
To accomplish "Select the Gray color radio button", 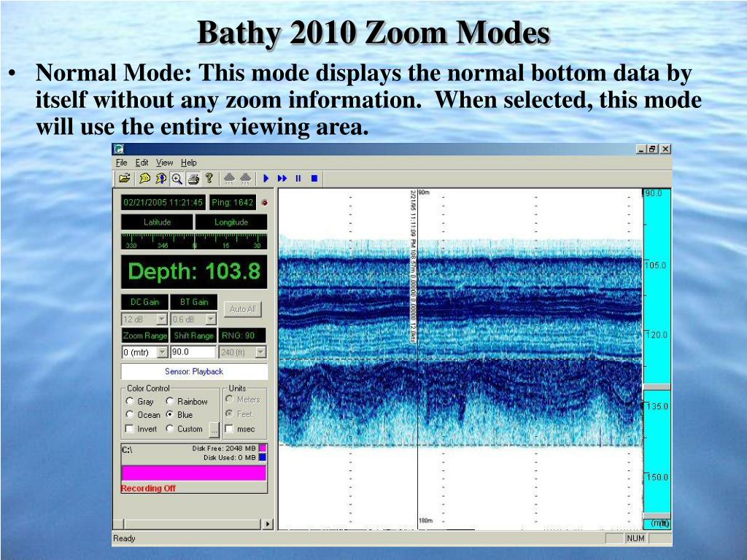I will (x=130, y=401).
